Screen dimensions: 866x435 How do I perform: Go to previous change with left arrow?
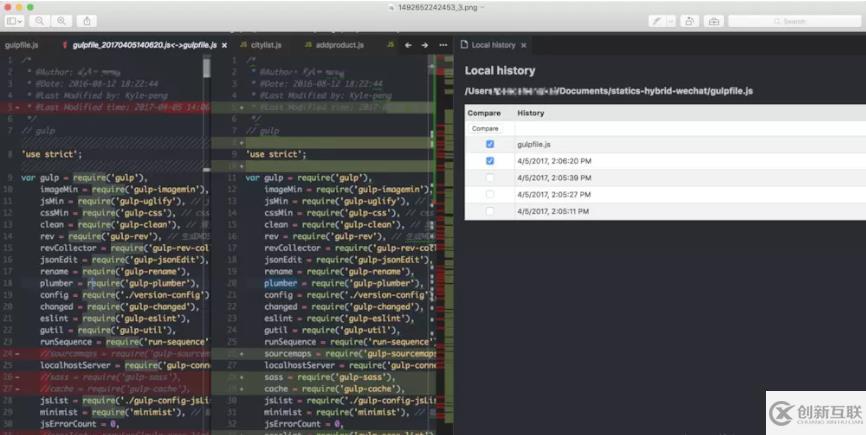click(408, 45)
